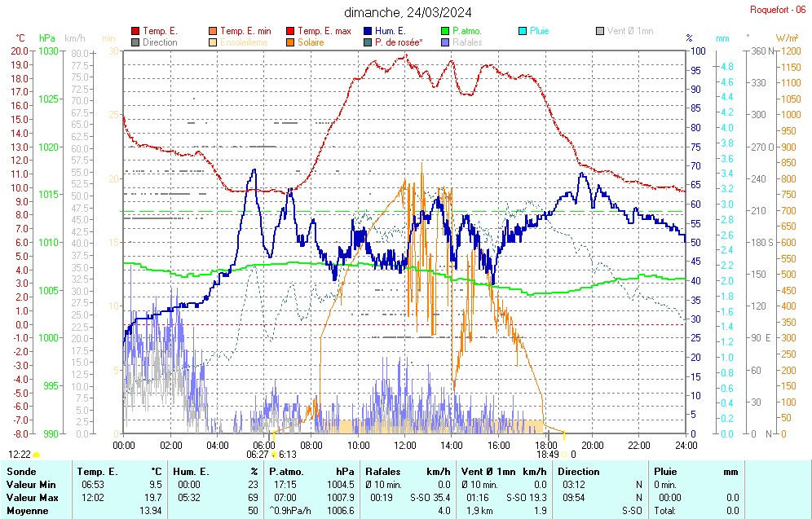The width and height of the screenshot is (812, 519).
Task: Click the Valeur Max row label
Action: tap(32, 498)
